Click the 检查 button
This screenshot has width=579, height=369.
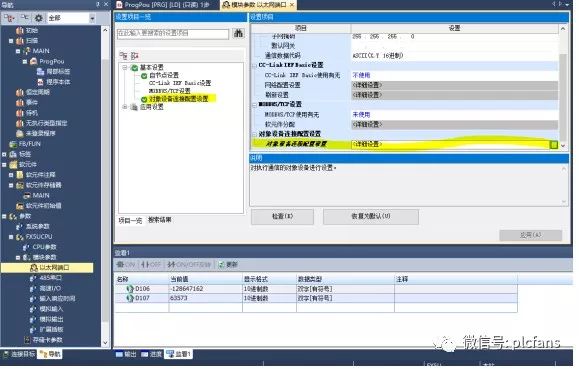click(x=282, y=216)
